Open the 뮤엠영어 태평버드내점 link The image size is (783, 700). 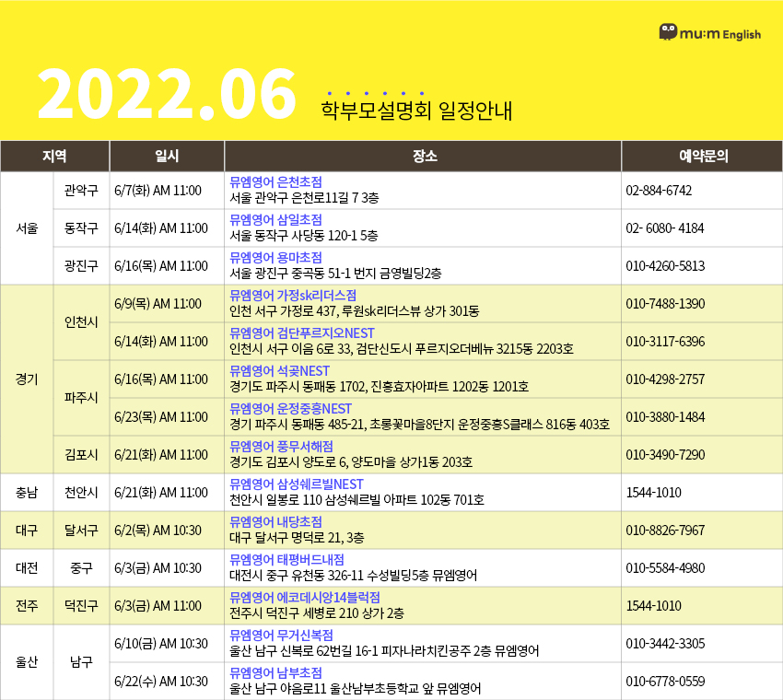tap(286, 560)
